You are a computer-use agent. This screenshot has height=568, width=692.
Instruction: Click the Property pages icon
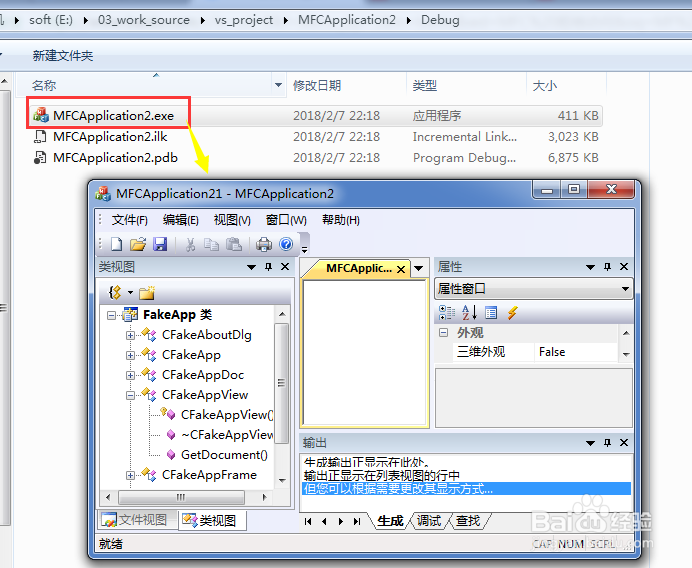(491, 313)
